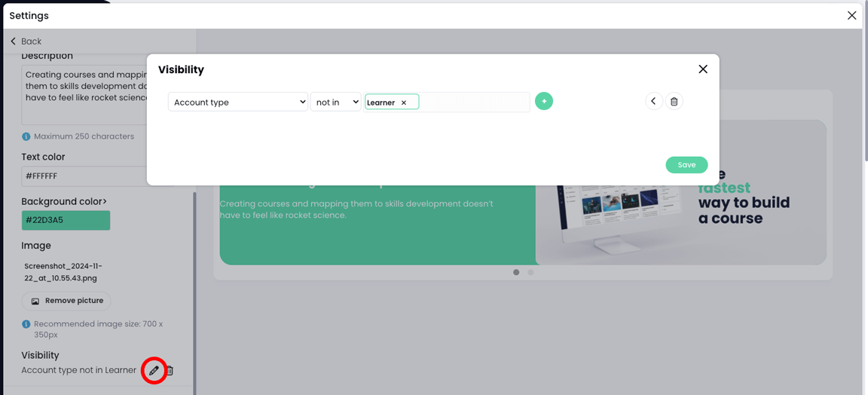
Task: Click Remove picture button
Action: coord(66,301)
